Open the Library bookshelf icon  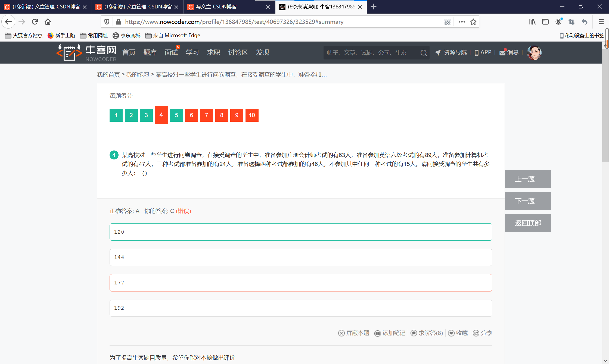[532, 22]
